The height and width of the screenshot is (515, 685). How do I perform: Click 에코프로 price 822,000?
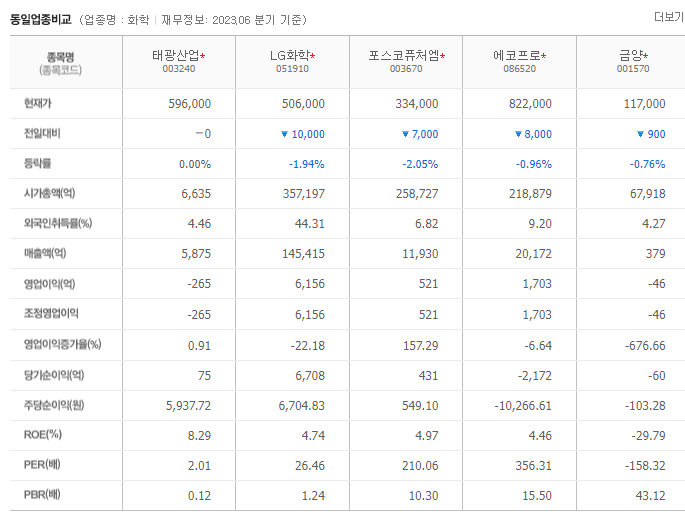click(530, 104)
